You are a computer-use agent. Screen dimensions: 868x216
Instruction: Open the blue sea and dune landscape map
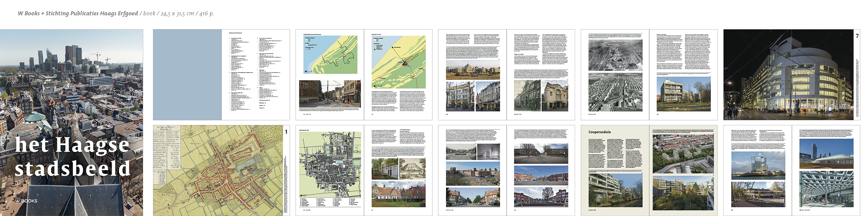coord(330,55)
